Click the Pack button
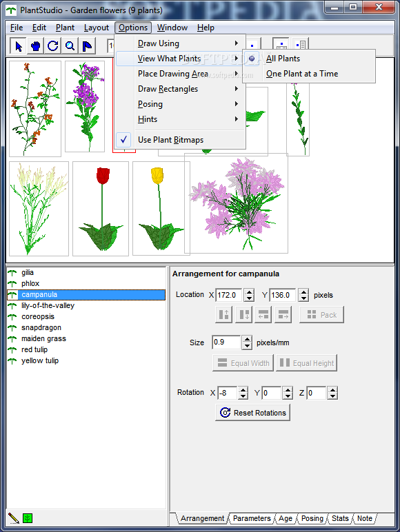Viewport: 400px width, 532px height. 321,314
